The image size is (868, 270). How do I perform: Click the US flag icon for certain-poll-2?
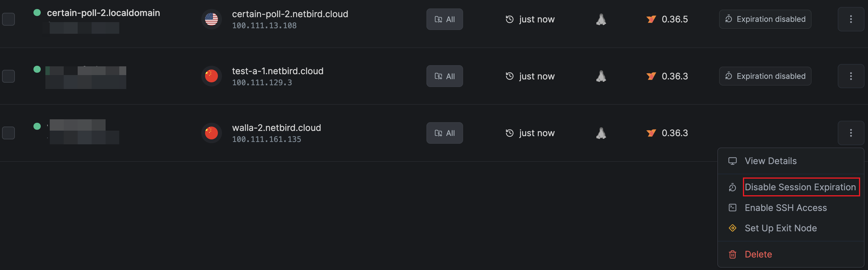211,19
